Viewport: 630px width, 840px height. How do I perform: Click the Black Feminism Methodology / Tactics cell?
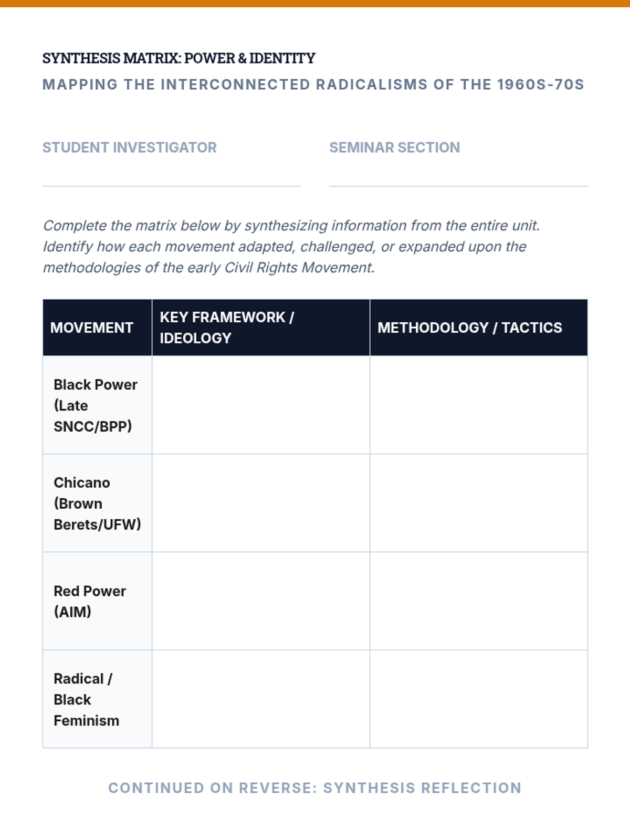coord(478,699)
